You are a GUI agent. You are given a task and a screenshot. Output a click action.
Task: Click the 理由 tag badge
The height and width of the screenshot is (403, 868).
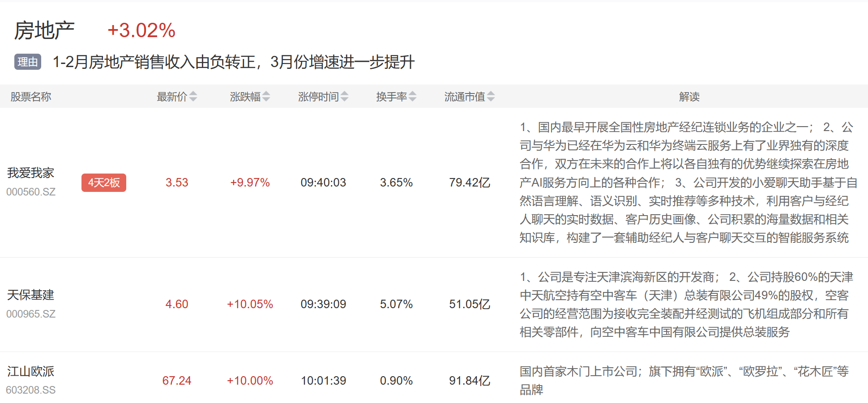click(x=28, y=62)
